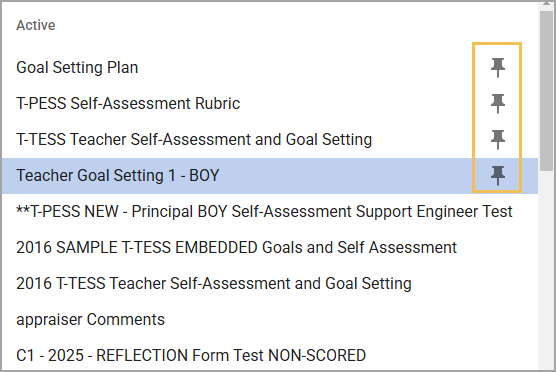
Task: Unpin Teacher Goal Setting 1 - BOY
Action: [497, 175]
